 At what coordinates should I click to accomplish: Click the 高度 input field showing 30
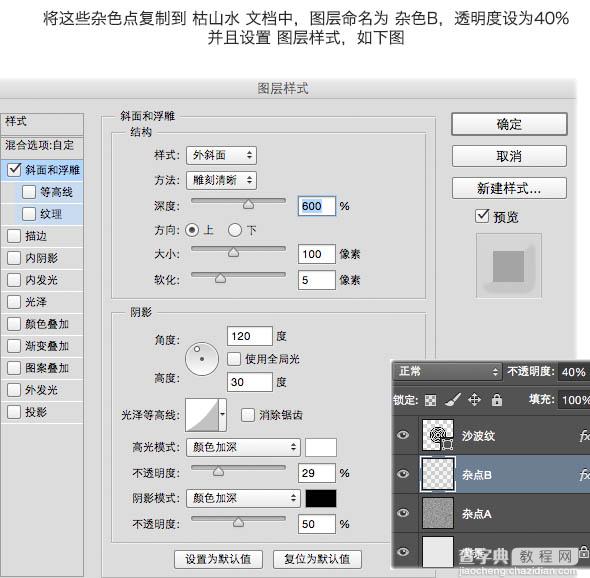point(249,382)
